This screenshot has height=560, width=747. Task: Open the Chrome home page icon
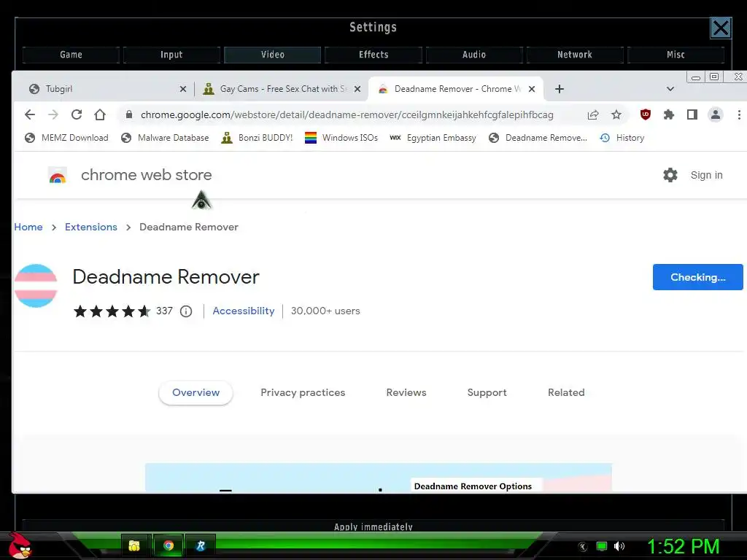tap(99, 114)
